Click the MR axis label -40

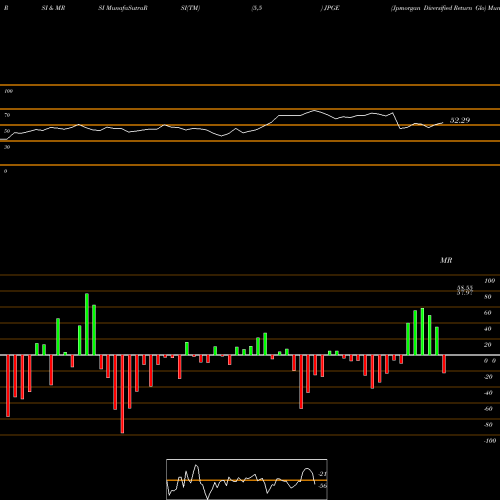tap(488, 393)
